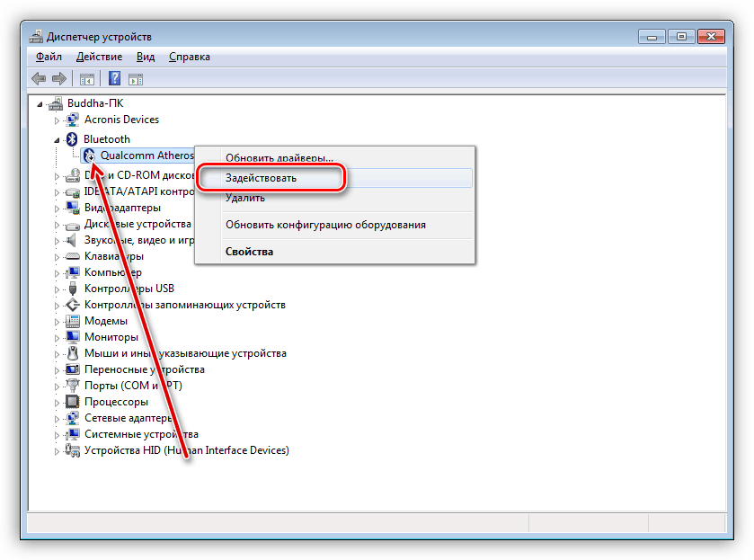
Task: Click the Bluetooth category icon
Action: (x=72, y=139)
